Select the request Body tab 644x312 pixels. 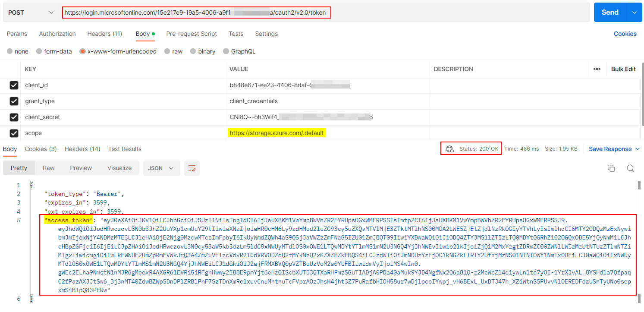(145, 34)
